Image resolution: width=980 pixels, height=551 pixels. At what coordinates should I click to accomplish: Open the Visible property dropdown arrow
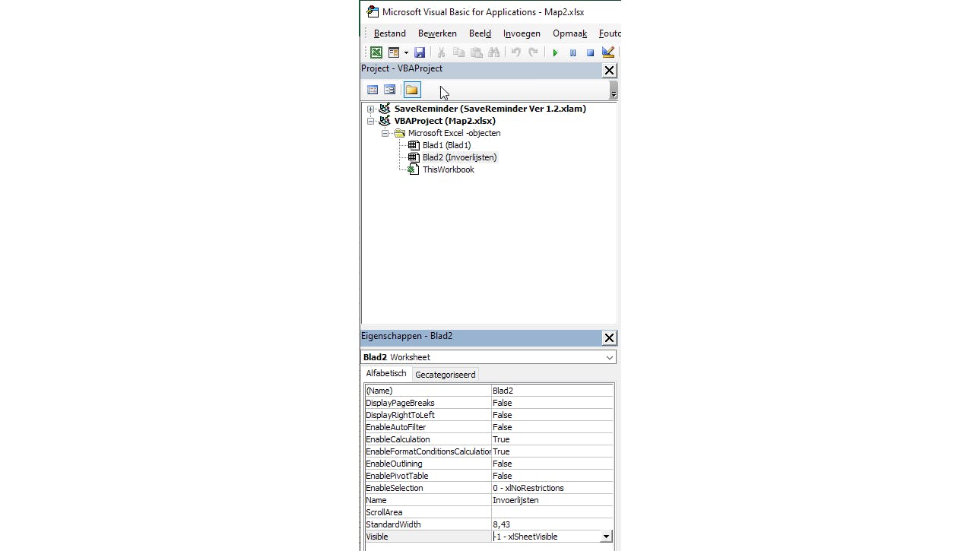(x=606, y=537)
